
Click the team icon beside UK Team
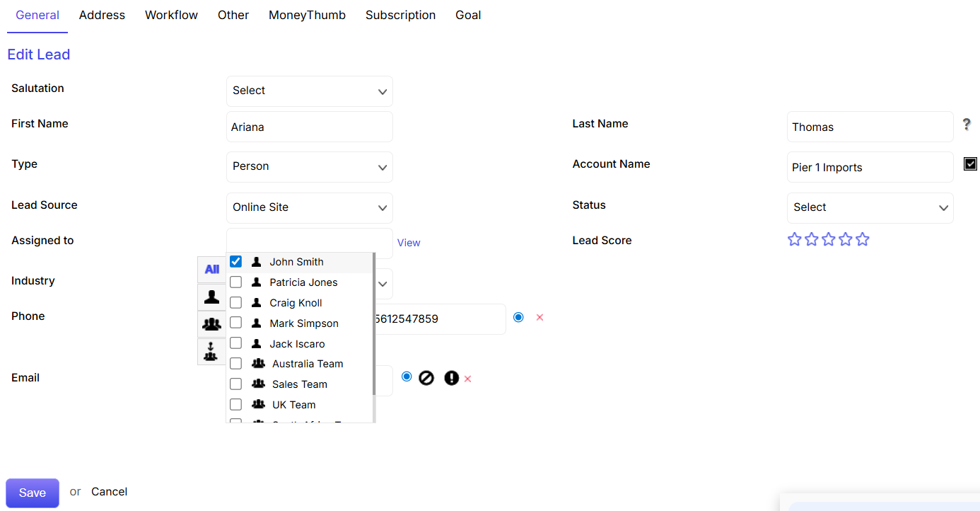[258, 404]
